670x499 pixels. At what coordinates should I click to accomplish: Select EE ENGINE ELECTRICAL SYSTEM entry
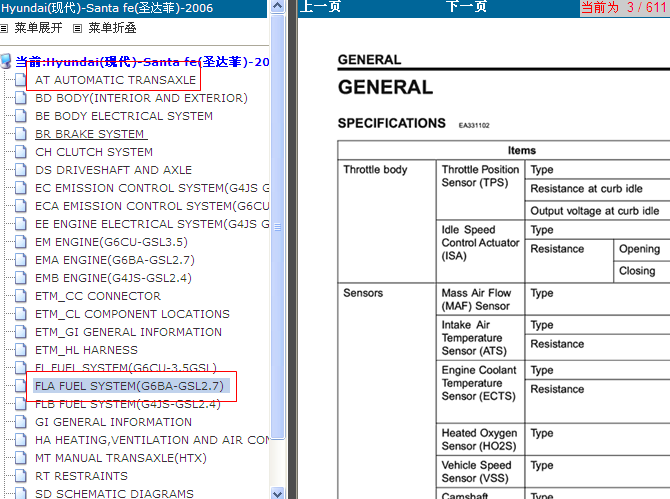[152, 224]
